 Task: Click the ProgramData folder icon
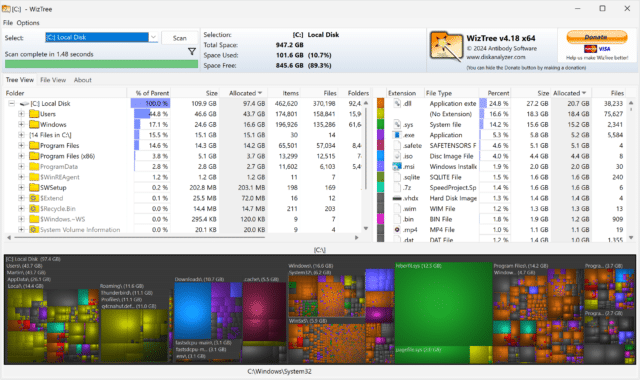point(34,167)
